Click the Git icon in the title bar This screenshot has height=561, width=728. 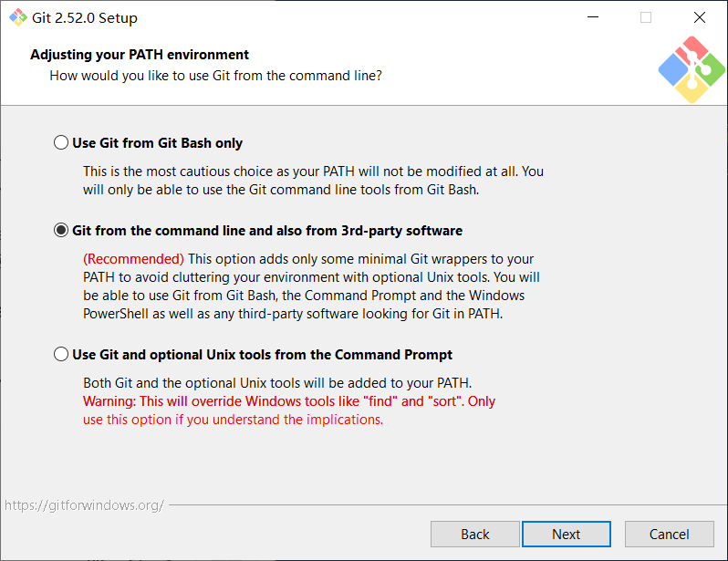point(17,17)
